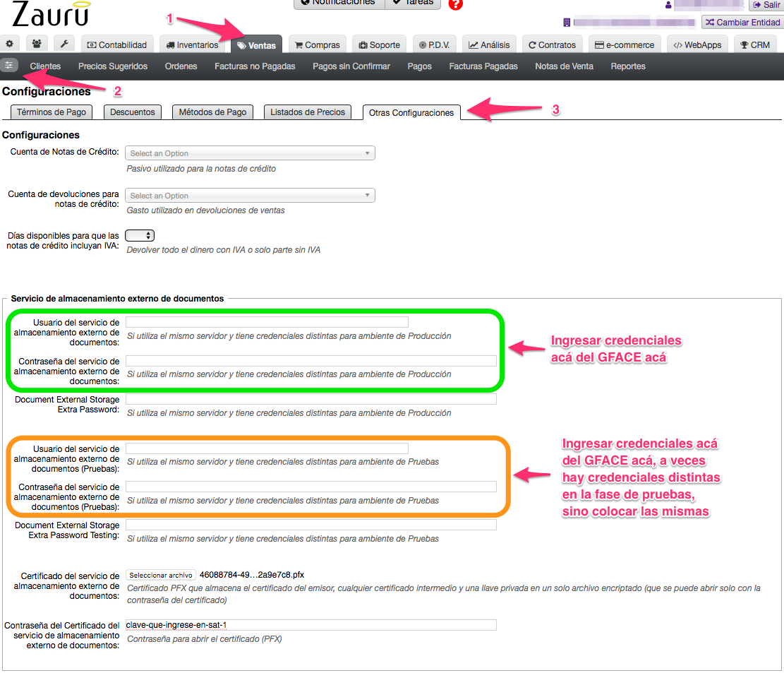The width and height of the screenshot is (784, 673).
Task: Click the selected .pfx file name
Action: coord(251,575)
